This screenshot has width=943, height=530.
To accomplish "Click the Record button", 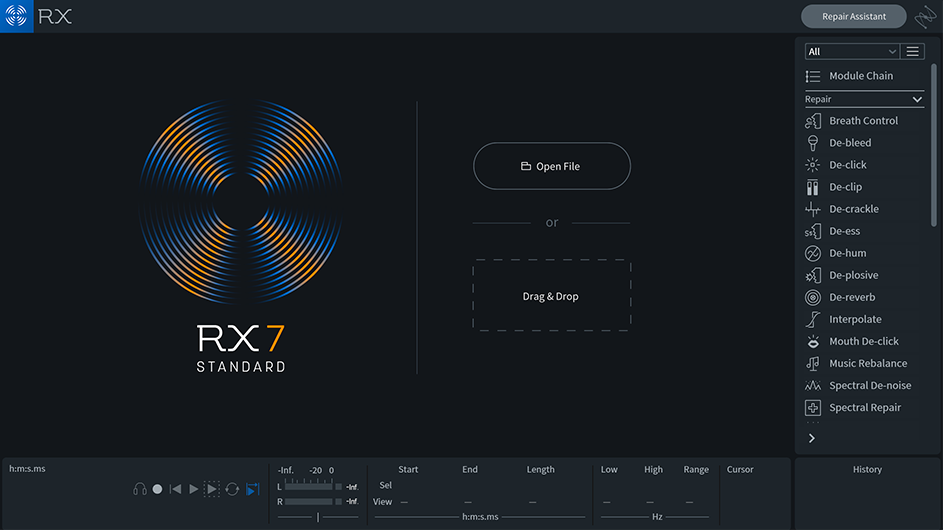I will (x=157, y=489).
